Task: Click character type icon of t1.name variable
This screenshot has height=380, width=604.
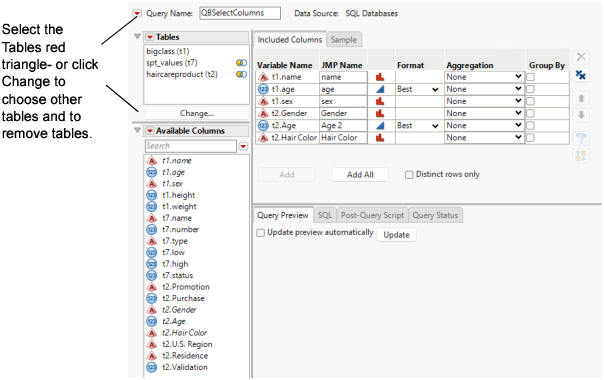Action: pyautogui.click(x=263, y=77)
